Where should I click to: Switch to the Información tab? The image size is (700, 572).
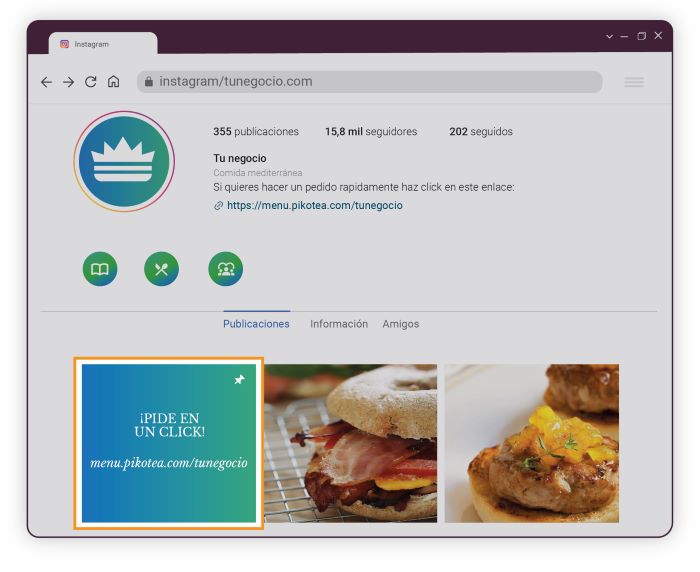(x=339, y=324)
